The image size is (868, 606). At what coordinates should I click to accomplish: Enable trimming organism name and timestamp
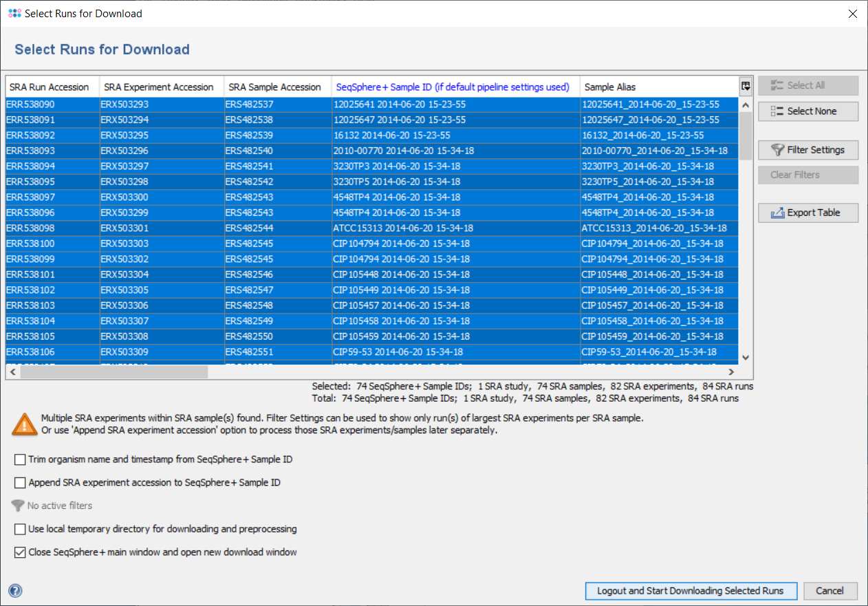[20, 459]
